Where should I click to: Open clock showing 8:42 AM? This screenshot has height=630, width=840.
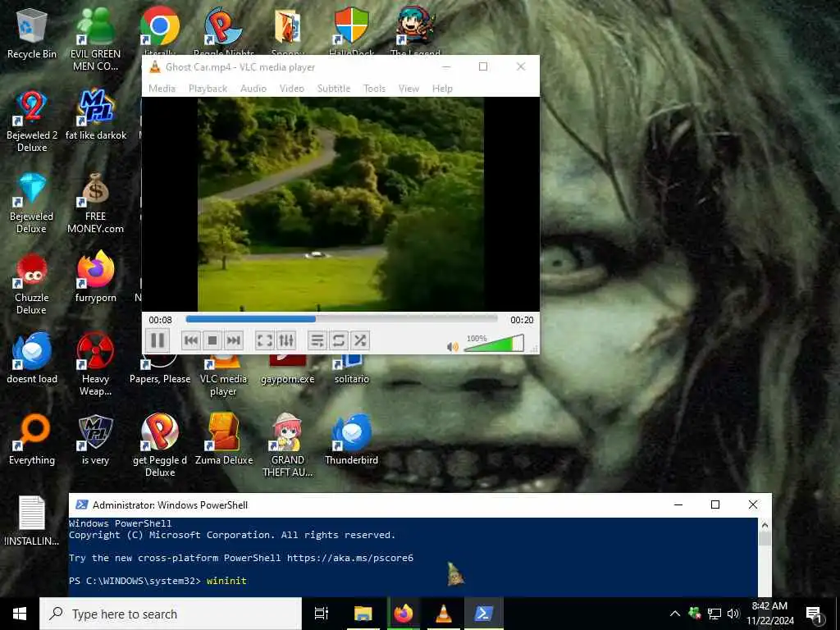[x=769, y=614]
